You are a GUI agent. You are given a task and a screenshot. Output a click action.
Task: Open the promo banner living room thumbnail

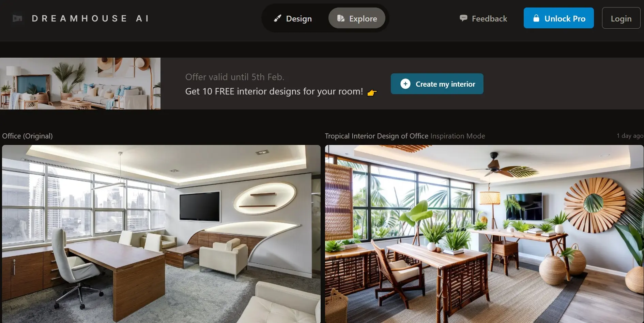[x=80, y=84]
